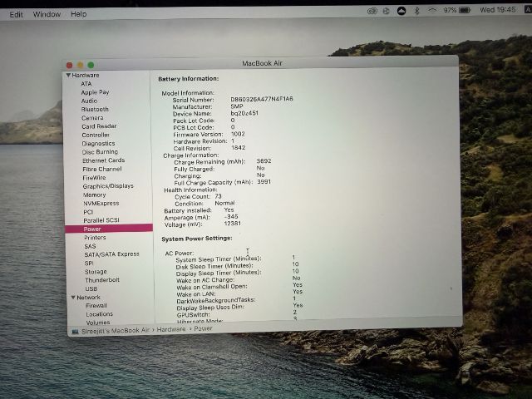Click the Full Charge Capacity value 3991
The width and height of the screenshot is (532, 399).
(x=264, y=182)
